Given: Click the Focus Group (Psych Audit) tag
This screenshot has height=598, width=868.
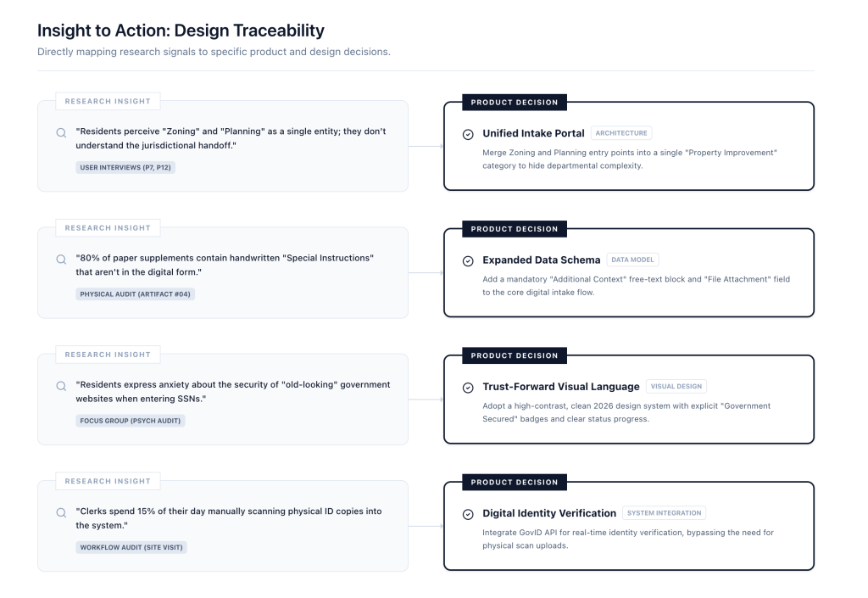Looking at the screenshot, I should (131, 421).
